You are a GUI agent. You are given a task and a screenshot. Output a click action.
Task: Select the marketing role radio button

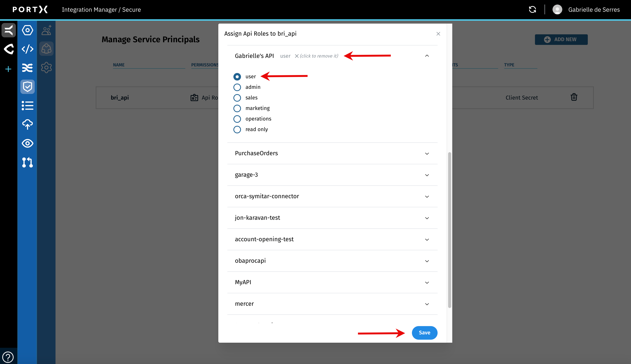pos(237,108)
